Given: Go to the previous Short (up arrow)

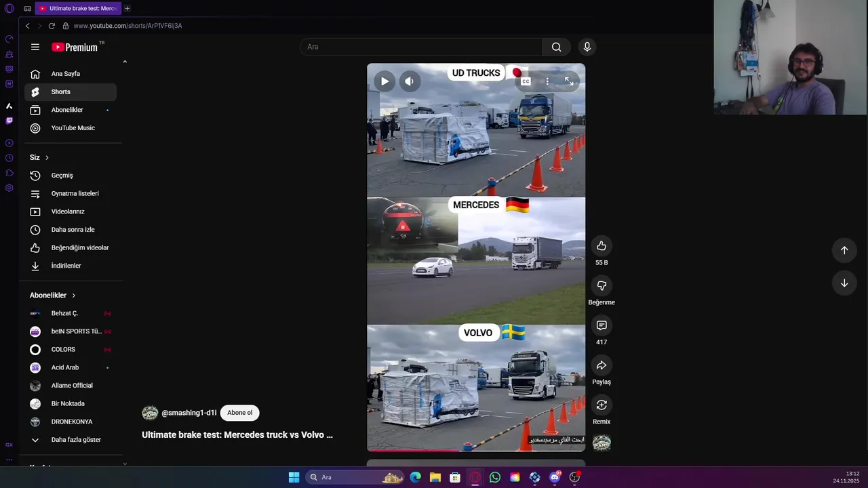Looking at the screenshot, I should tap(844, 250).
